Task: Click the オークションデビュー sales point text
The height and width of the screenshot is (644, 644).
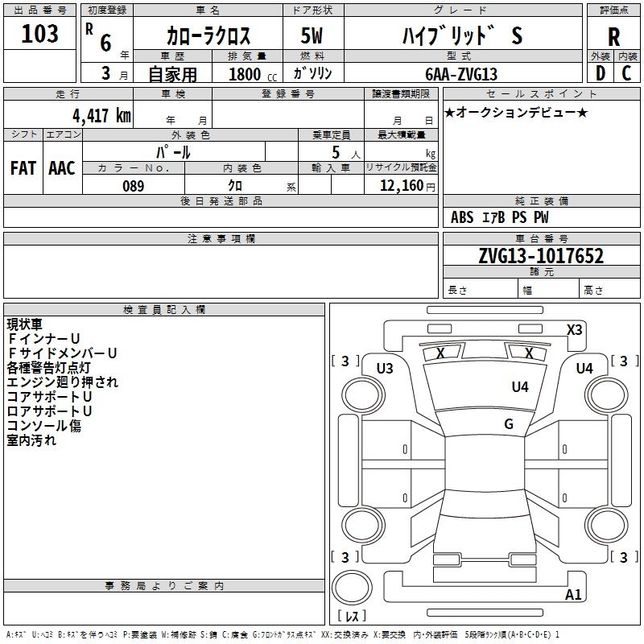Action: 516,112
